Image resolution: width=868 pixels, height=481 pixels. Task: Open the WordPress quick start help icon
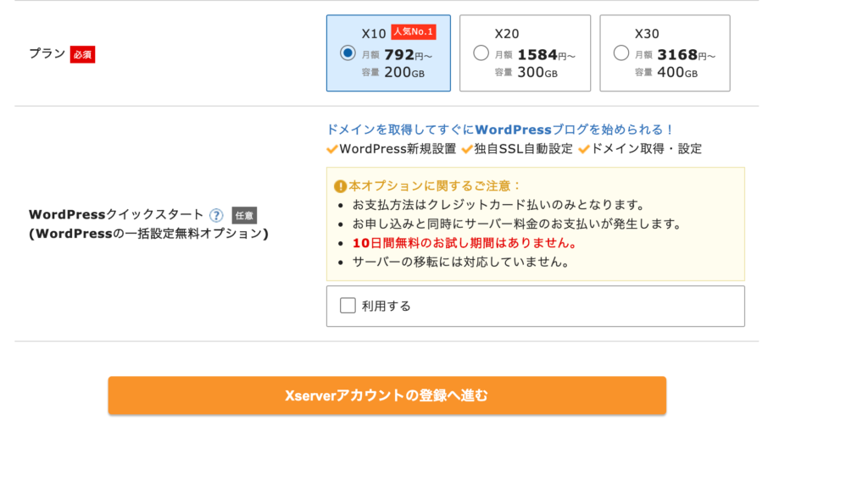(216, 215)
